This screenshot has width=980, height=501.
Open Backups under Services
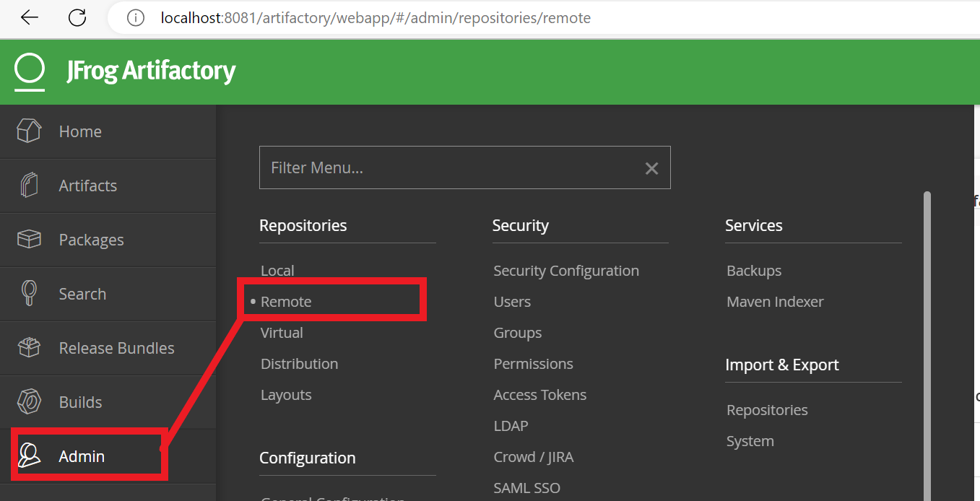click(x=754, y=271)
